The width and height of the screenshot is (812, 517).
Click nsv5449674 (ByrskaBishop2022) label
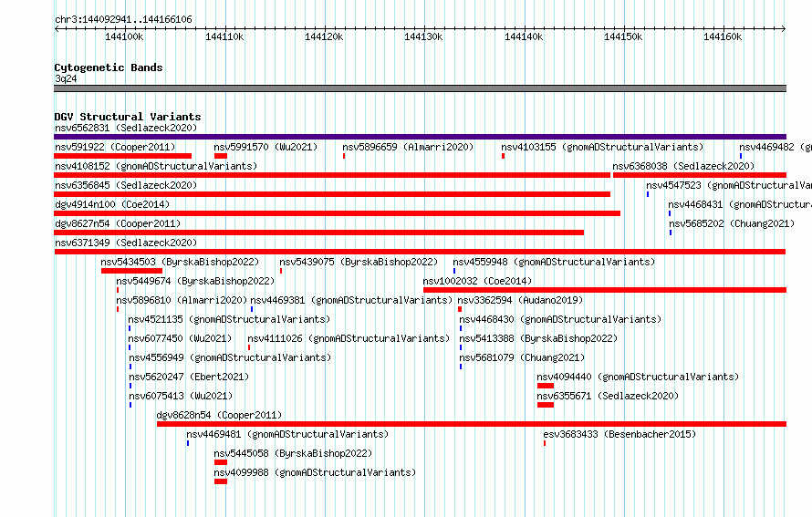pos(195,281)
